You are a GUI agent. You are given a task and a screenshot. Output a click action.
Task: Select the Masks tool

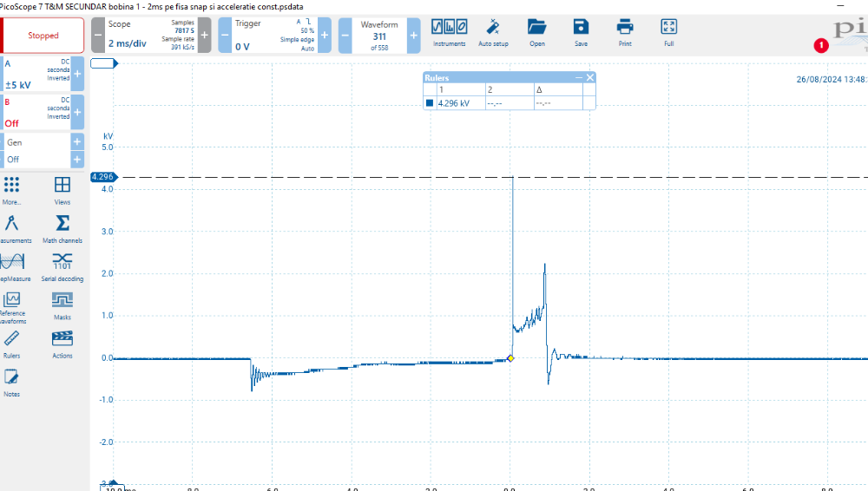click(x=62, y=304)
